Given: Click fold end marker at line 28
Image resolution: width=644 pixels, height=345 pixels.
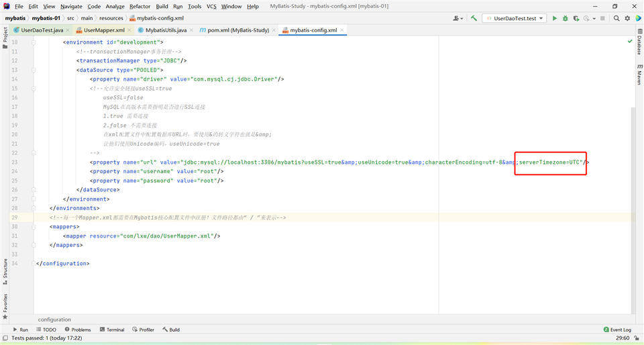Looking at the screenshot, I should 34,208.
